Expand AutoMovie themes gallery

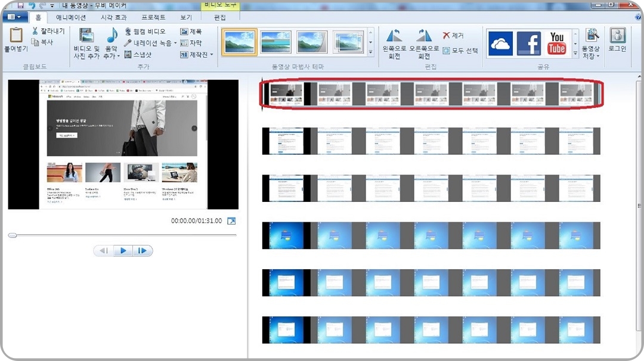pos(370,52)
